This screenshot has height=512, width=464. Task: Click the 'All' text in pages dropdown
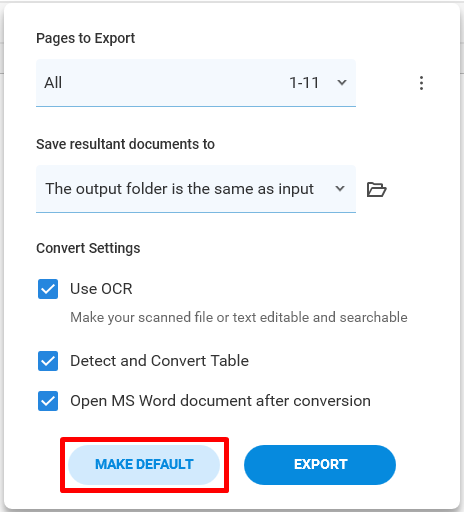(53, 83)
